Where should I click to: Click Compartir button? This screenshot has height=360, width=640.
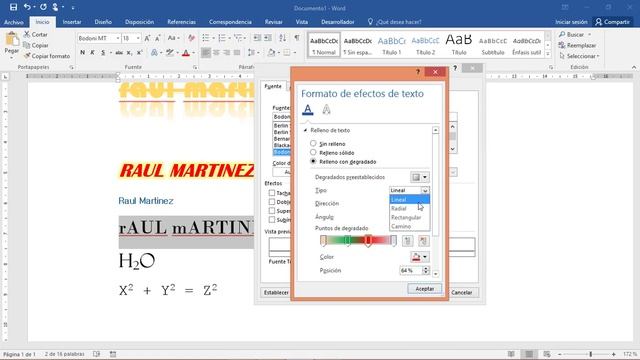612,22
